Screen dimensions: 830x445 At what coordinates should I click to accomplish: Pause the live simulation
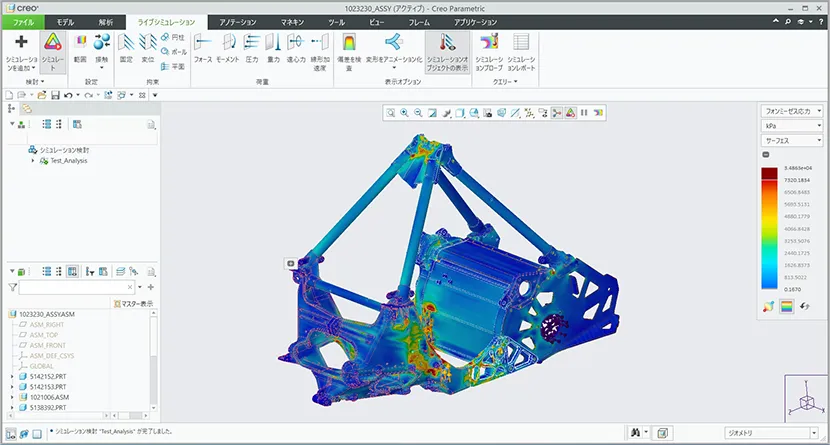point(584,113)
